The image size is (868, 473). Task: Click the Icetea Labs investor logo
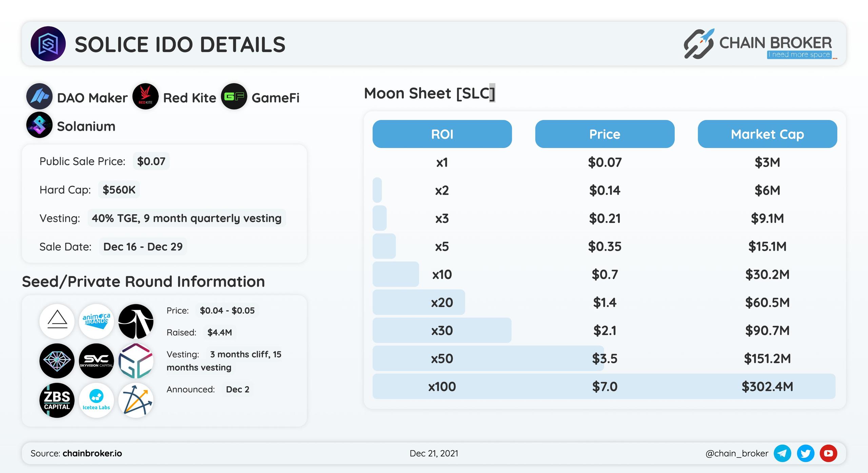click(x=96, y=400)
